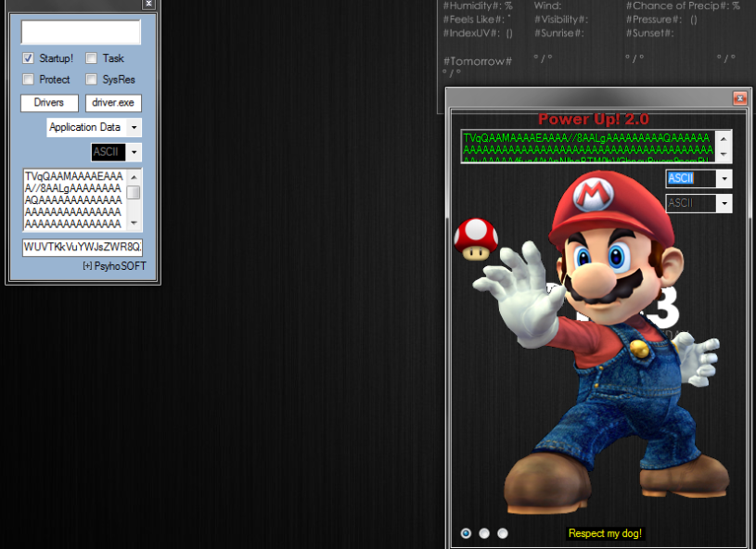Click the red M emblem on Mario's cap
The width and height of the screenshot is (756, 549).
pyautogui.click(x=592, y=195)
